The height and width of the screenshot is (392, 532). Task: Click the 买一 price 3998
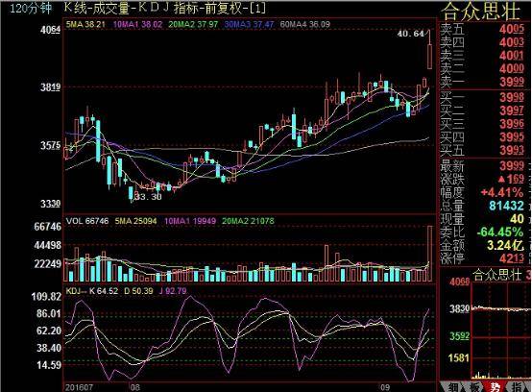(x=512, y=98)
